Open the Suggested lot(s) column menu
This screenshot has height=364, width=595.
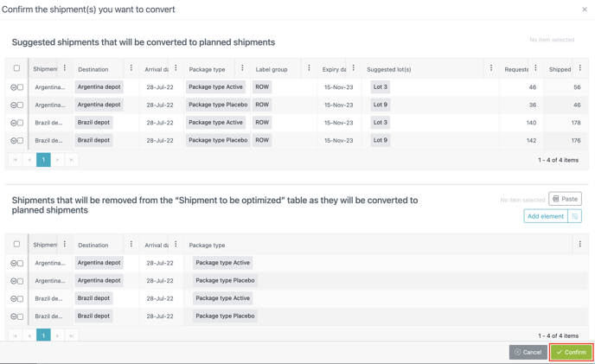(491, 68)
